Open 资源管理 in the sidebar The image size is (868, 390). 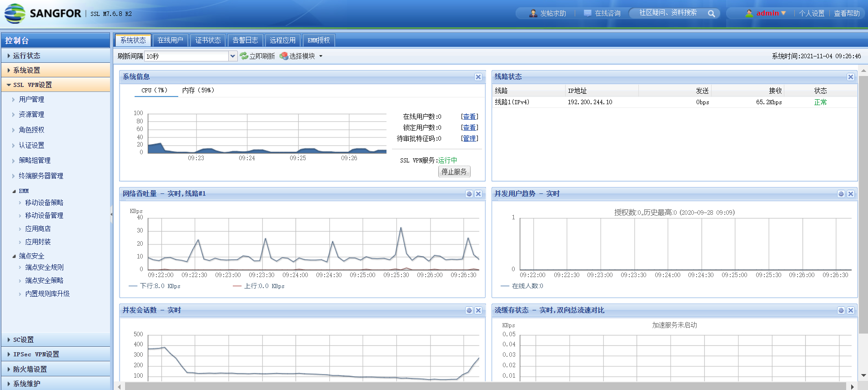31,115
